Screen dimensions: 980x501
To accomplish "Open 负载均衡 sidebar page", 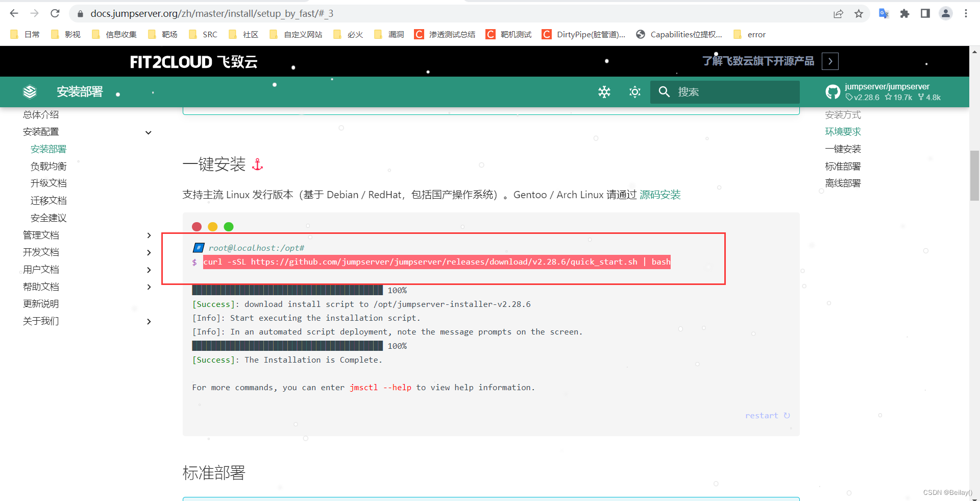I will click(x=48, y=166).
